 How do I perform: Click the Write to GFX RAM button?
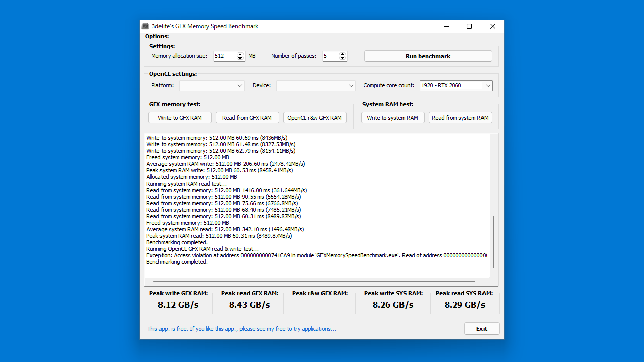pyautogui.click(x=180, y=118)
